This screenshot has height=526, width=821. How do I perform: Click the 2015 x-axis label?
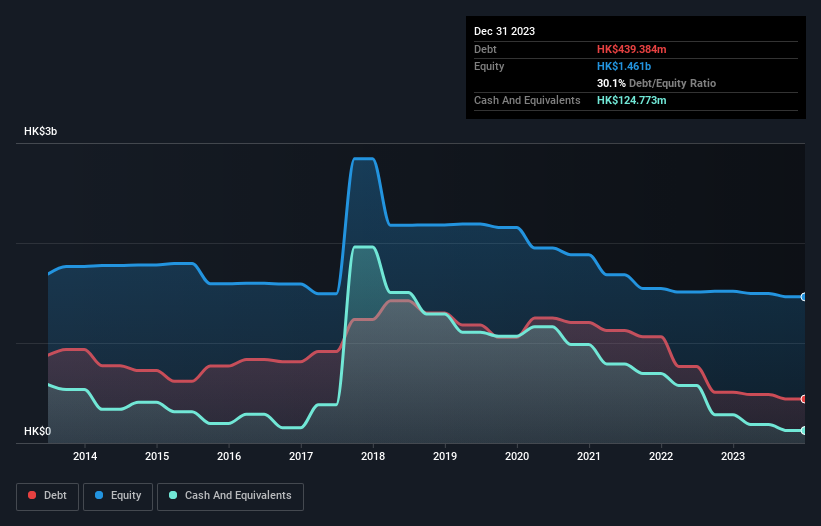click(x=157, y=456)
